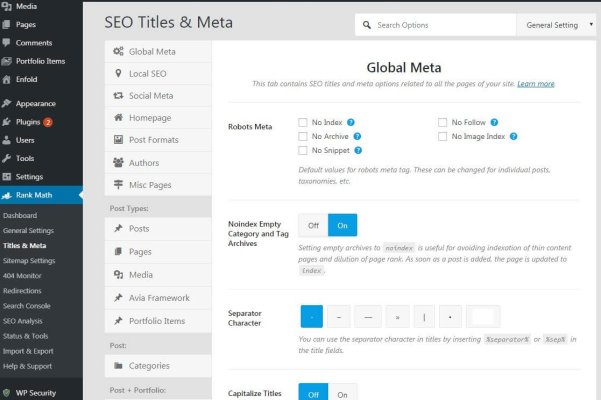Click the Tools wrench icon
Image resolution: width=601 pixels, height=400 pixels.
(x=6, y=158)
